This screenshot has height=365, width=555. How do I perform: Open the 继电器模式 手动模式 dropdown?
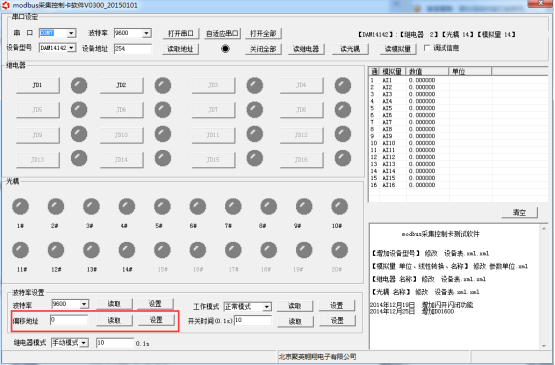84,343
